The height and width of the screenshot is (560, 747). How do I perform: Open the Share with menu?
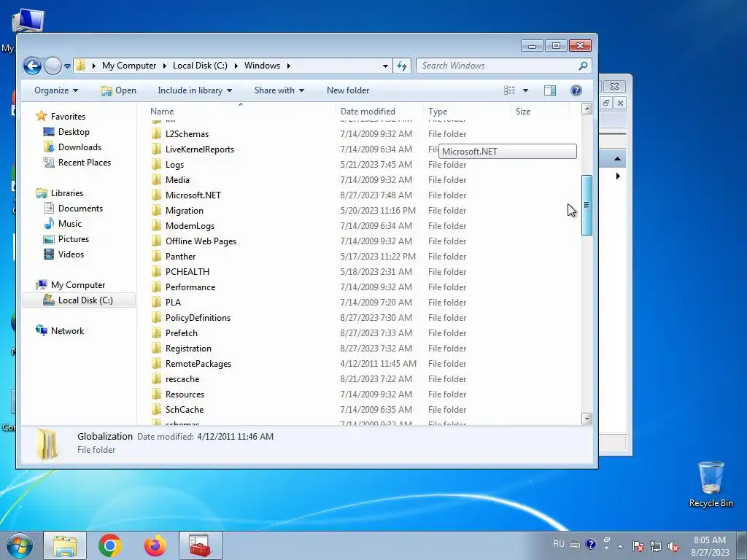pos(279,90)
